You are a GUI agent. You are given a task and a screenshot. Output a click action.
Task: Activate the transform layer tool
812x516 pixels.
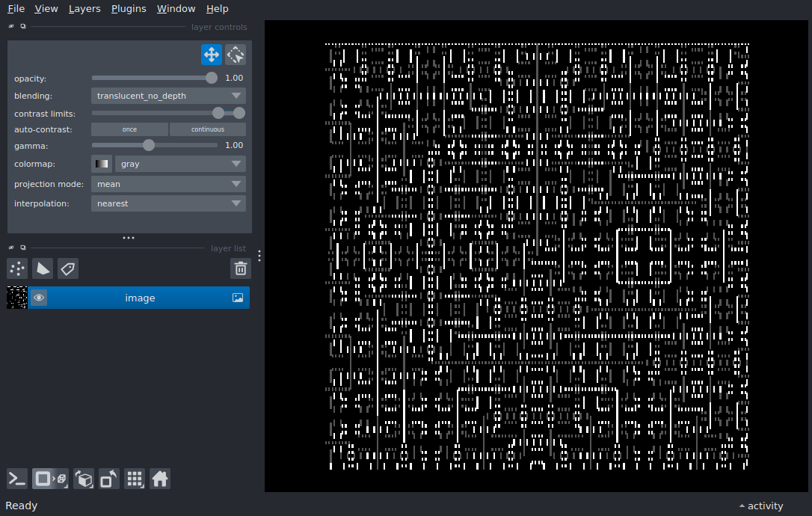[236, 55]
